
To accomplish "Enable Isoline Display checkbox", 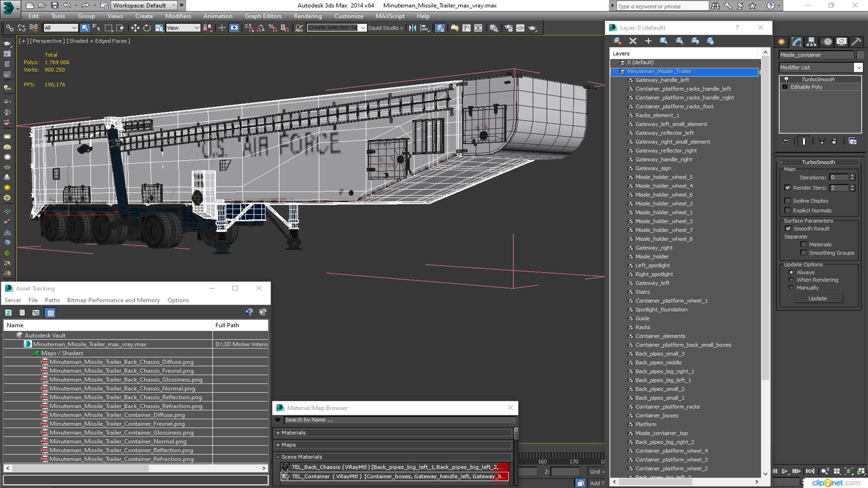I will tap(788, 201).
